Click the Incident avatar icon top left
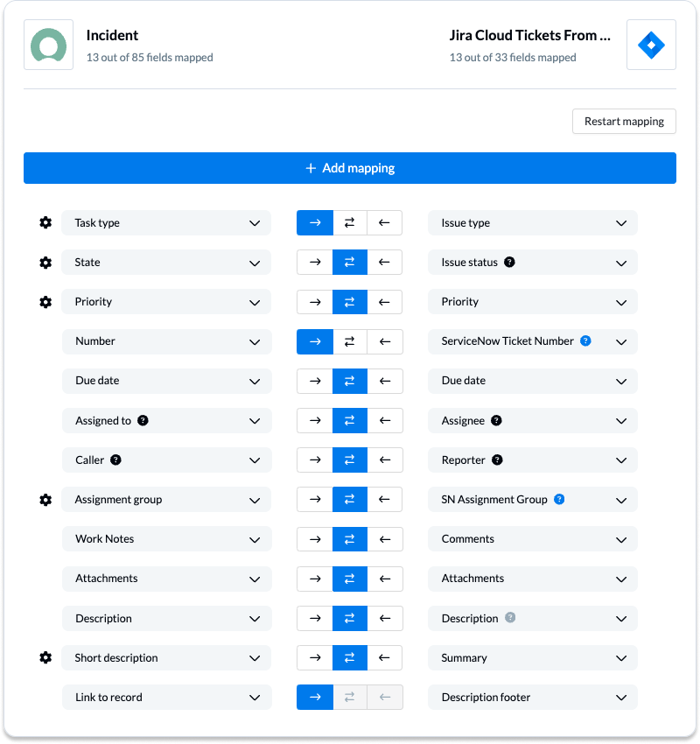Viewport: 700px width, 744px height. (x=48, y=44)
